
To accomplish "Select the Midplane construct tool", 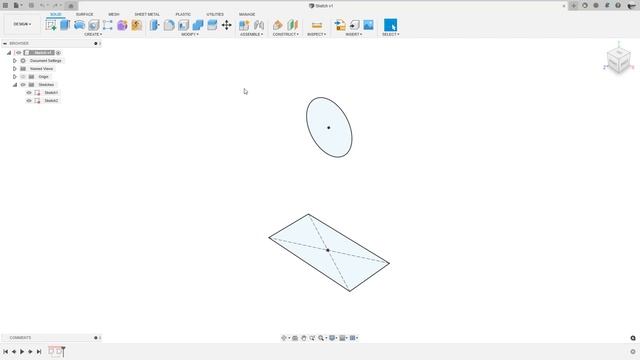I will click(x=293, y=25).
